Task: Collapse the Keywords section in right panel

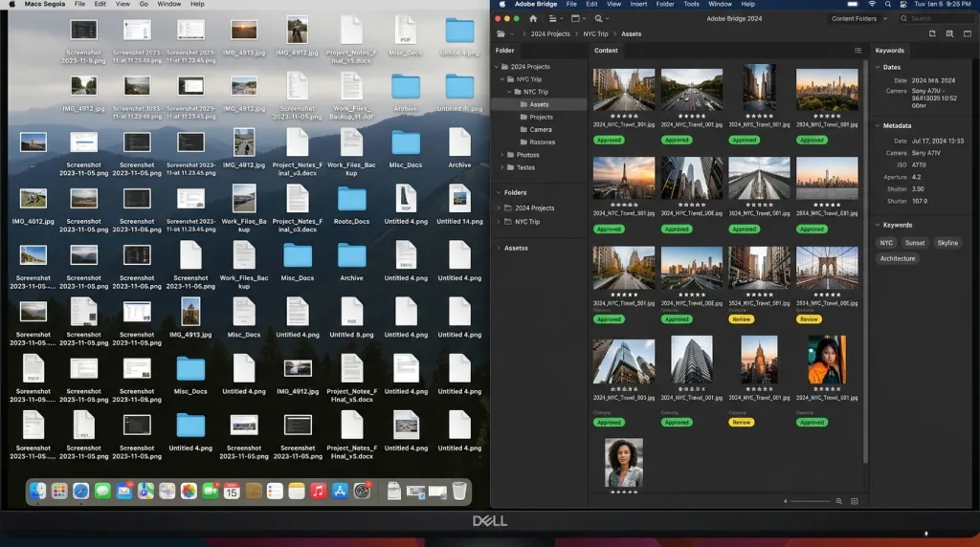Action: (878, 226)
